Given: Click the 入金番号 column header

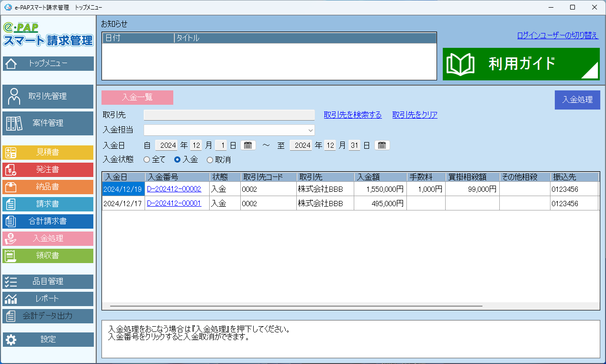Looking at the screenshot, I should coord(177,177).
